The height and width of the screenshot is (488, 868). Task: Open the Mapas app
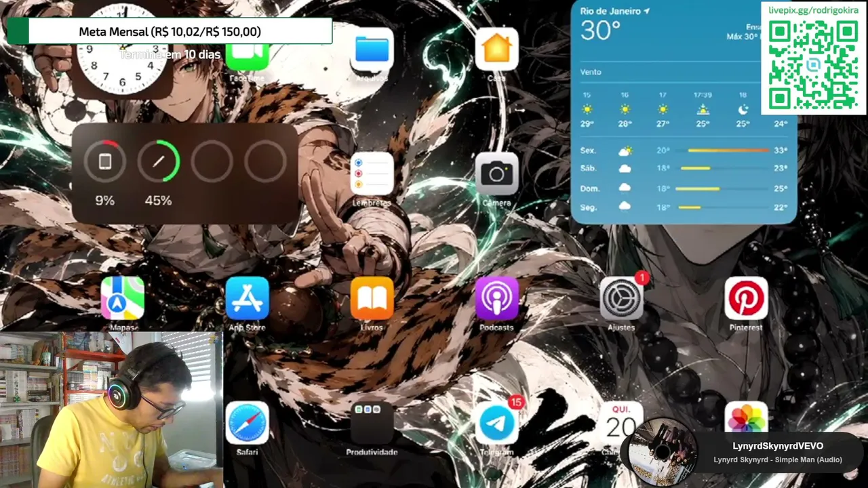(x=122, y=298)
